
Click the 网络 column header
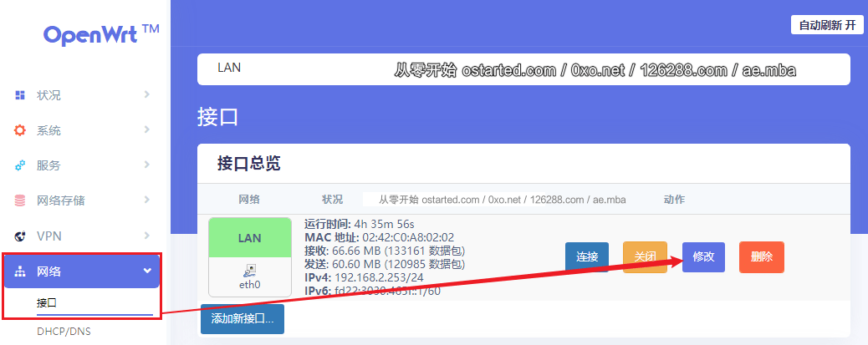click(249, 200)
